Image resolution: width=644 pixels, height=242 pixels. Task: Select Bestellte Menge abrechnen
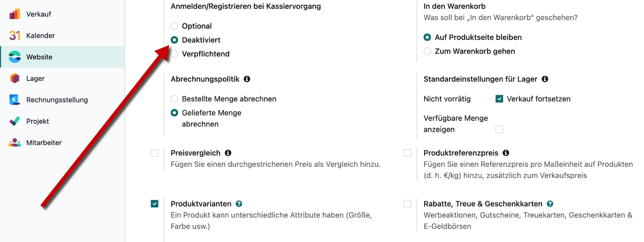[x=174, y=99]
